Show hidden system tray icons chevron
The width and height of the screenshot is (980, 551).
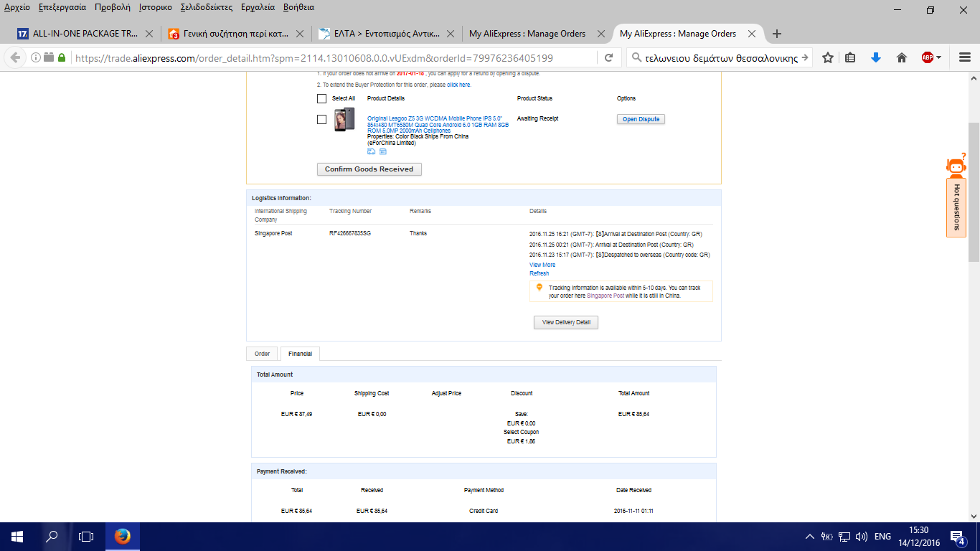(809, 536)
